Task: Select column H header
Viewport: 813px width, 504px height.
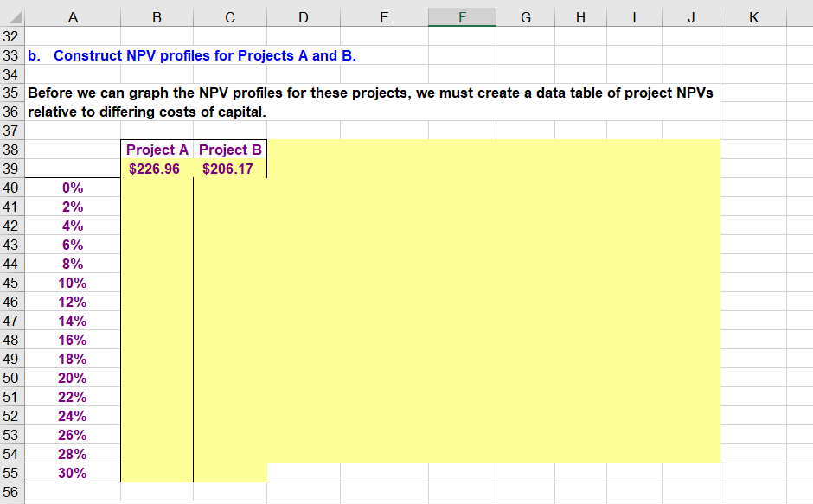Action: coord(580,16)
